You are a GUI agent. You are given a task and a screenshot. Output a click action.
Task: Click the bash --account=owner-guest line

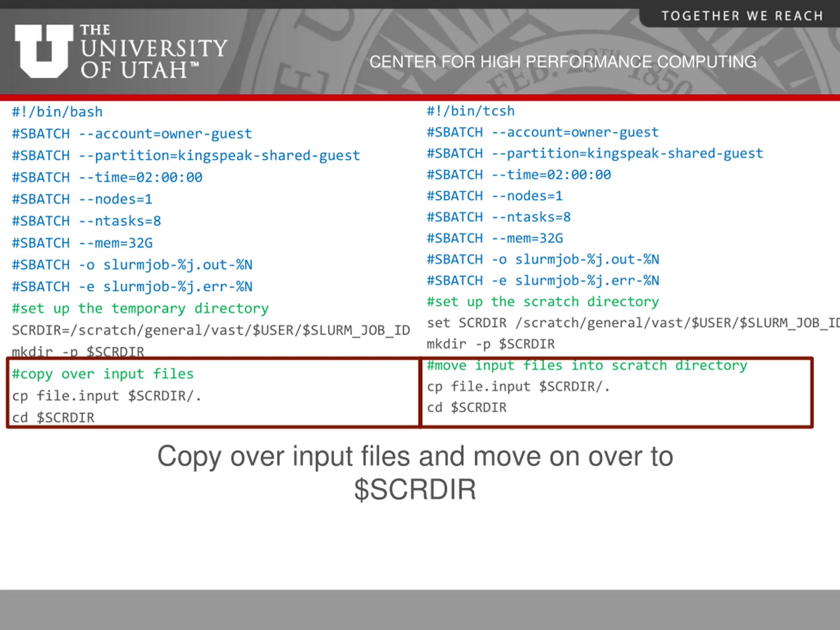click(x=132, y=134)
